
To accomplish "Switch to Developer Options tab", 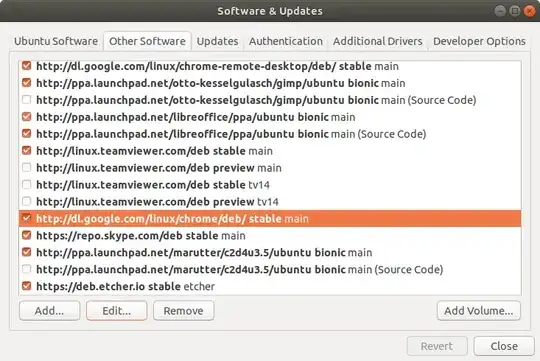I will 479,41.
